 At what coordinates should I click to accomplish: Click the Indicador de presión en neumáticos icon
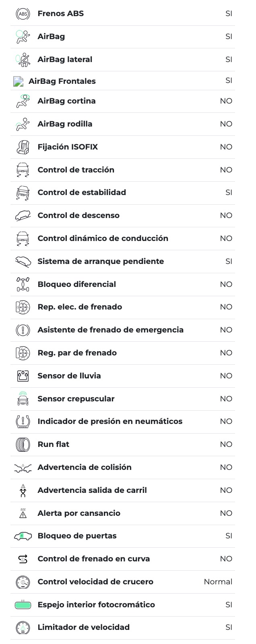coord(23,422)
